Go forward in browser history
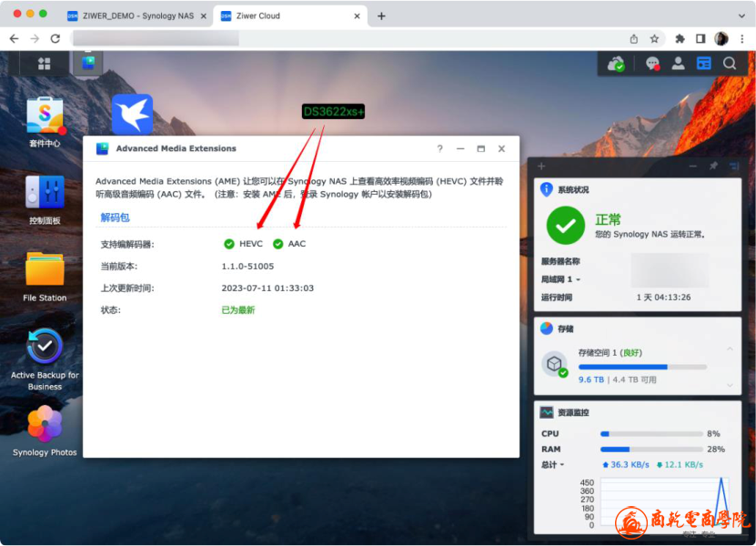Screen dimensions: 756x546 [35, 38]
